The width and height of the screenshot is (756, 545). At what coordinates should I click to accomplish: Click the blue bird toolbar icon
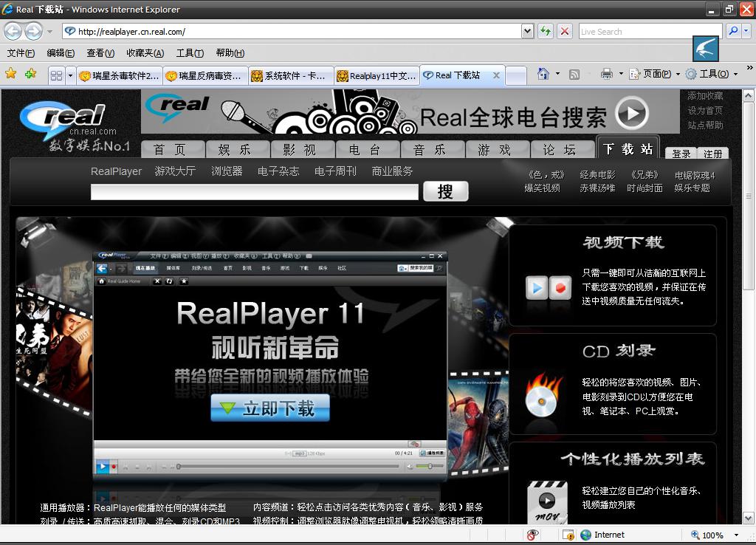[x=705, y=49]
